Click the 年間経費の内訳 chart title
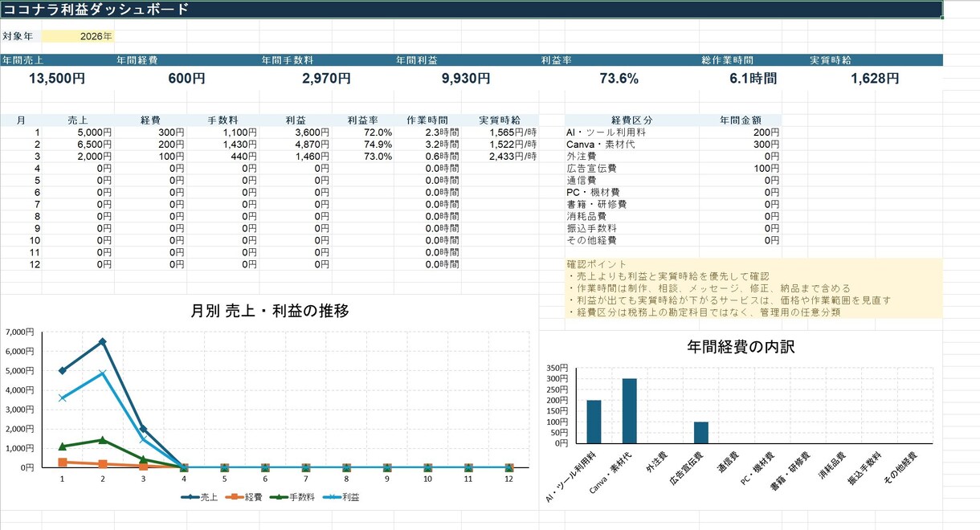 [741, 347]
